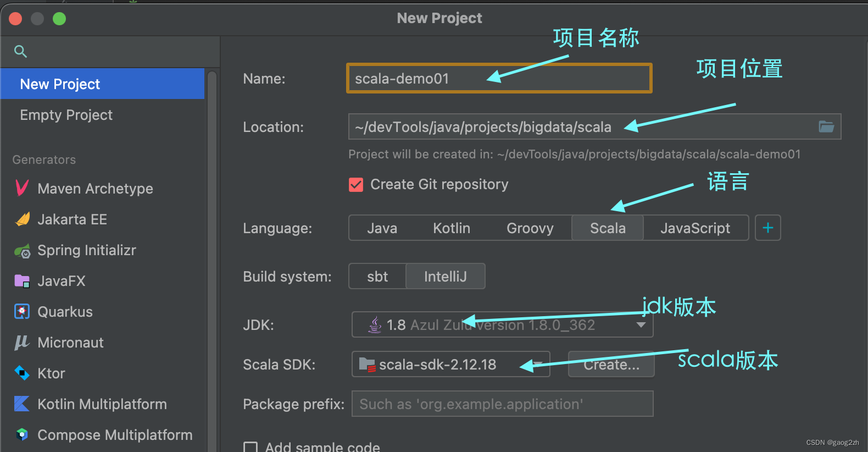This screenshot has width=868, height=452.
Task: Open the JDK version dropdown
Action: click(641, 325)
